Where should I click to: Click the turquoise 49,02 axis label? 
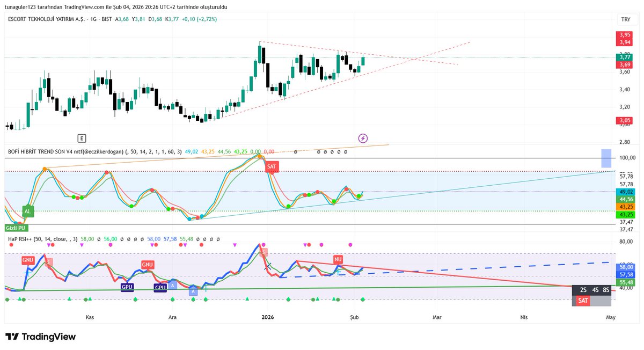pyautogui.click(x=626, y=192)
